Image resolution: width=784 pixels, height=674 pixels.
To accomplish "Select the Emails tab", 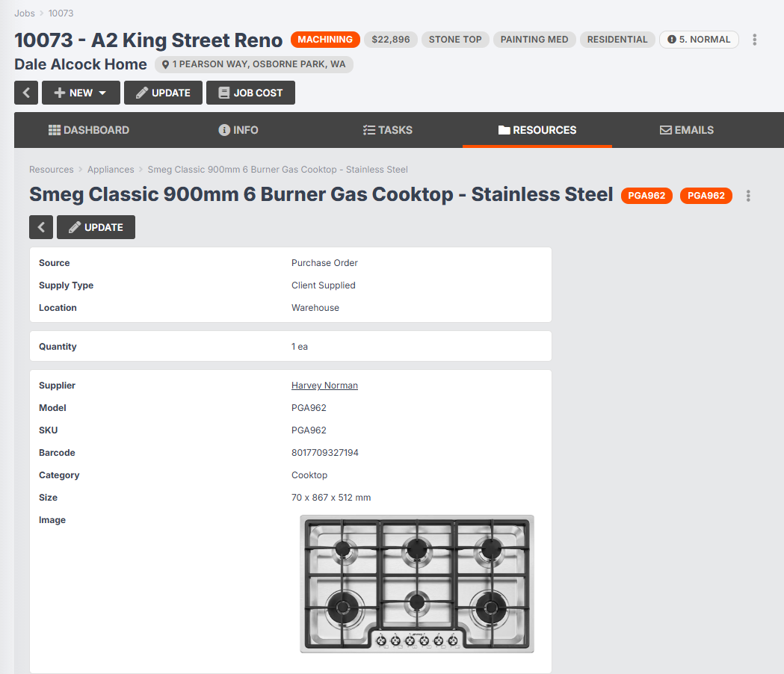I will [686, 130].
